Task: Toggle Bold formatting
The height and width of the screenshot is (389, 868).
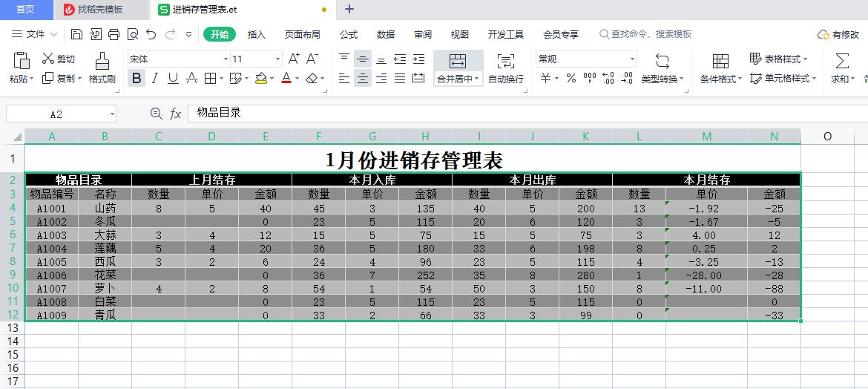Action: point(137,78)
